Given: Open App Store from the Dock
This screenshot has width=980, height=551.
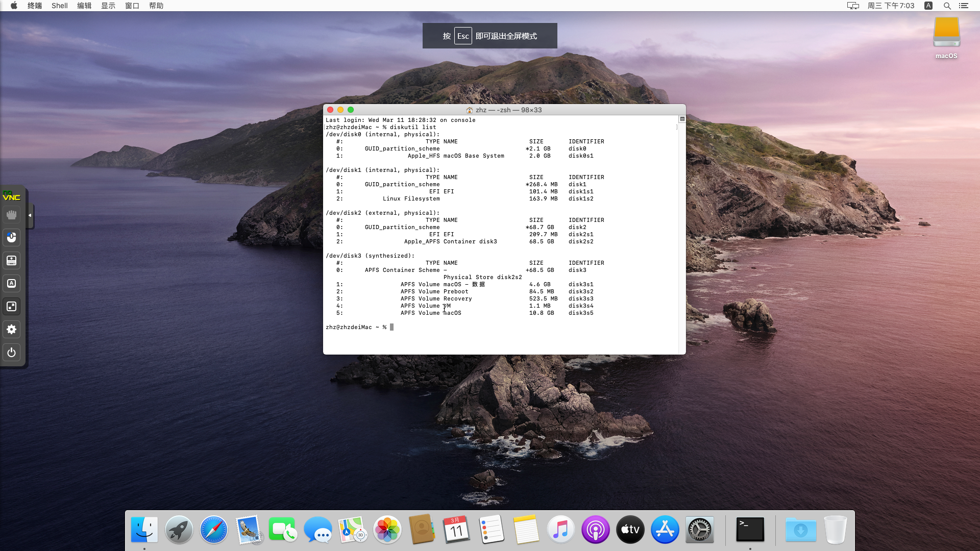Looking at the screenshot, I should [x=665, y=530].
